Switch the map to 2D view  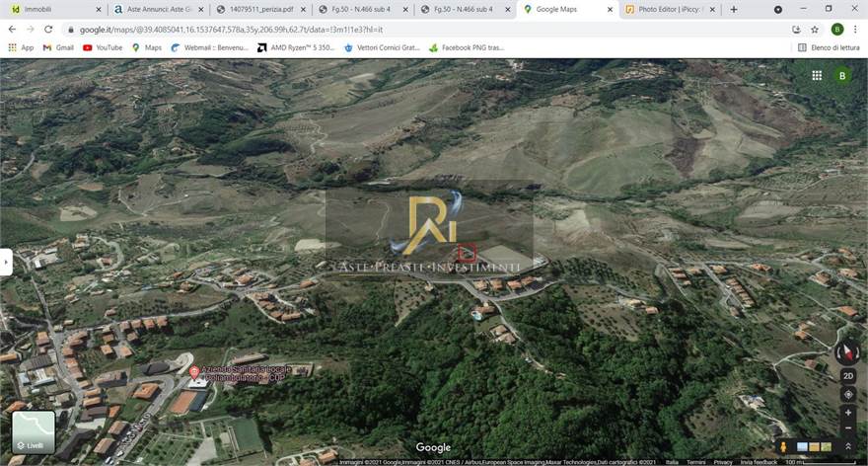click(x=848, y=376)
